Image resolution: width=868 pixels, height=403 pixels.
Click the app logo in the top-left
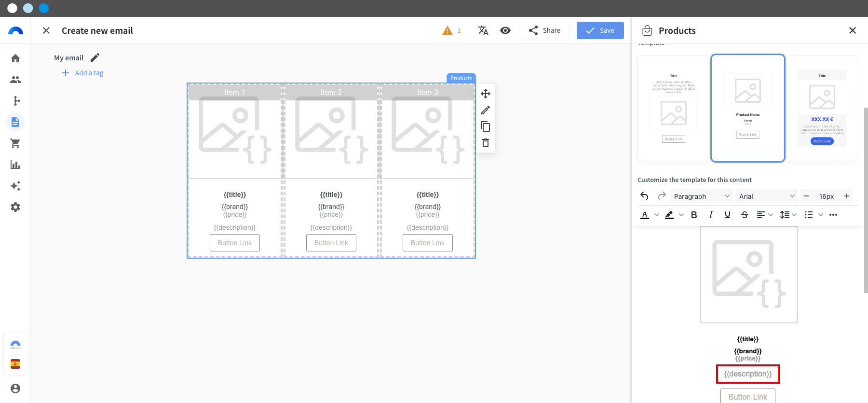(x=15, y=30)
